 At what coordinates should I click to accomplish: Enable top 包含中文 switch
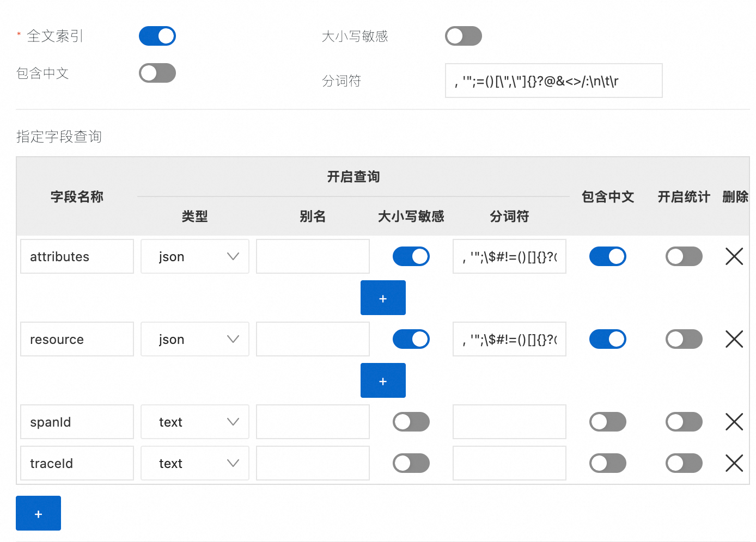(157, 73)
